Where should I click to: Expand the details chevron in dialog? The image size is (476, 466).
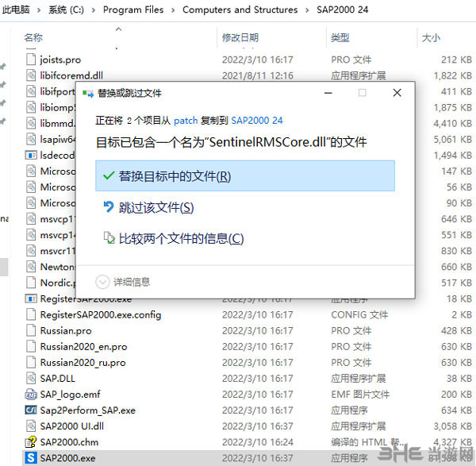(102, 282)
